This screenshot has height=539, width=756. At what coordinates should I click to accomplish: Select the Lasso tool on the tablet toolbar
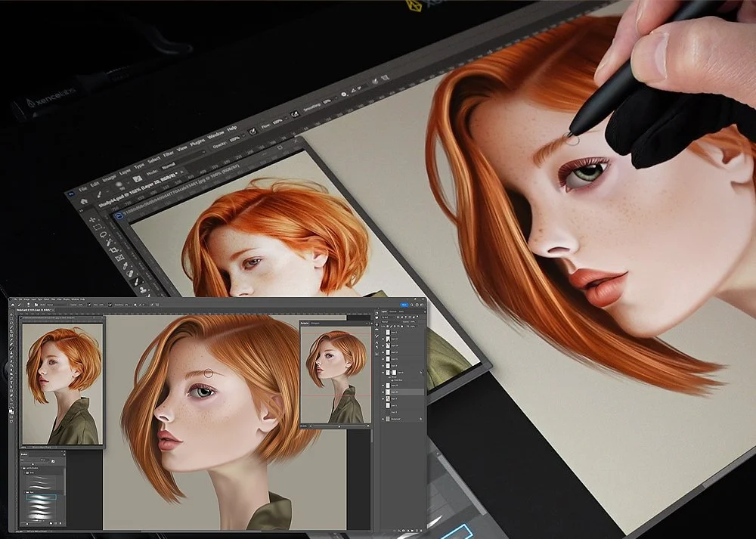(103, 234)
